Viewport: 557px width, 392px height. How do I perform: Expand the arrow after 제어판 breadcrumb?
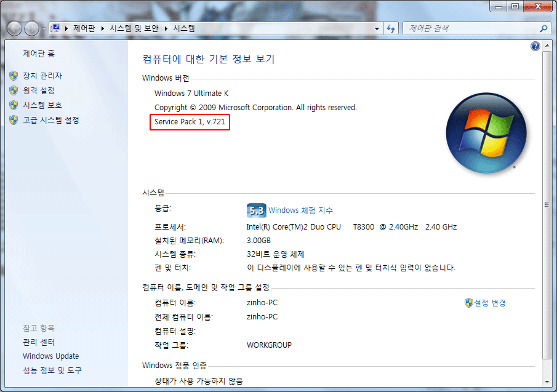(x=106, y=28)
